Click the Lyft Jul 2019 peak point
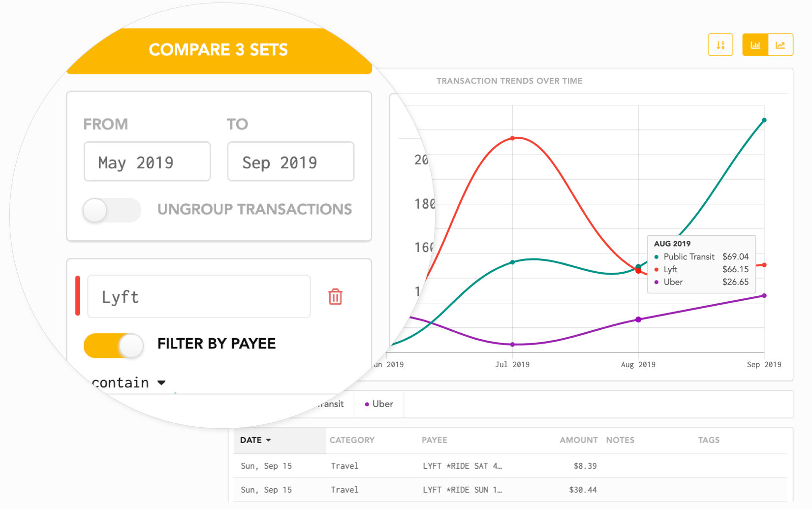This screenshot has height=509, width=812. pyautogui.click(x=513, y=138)
